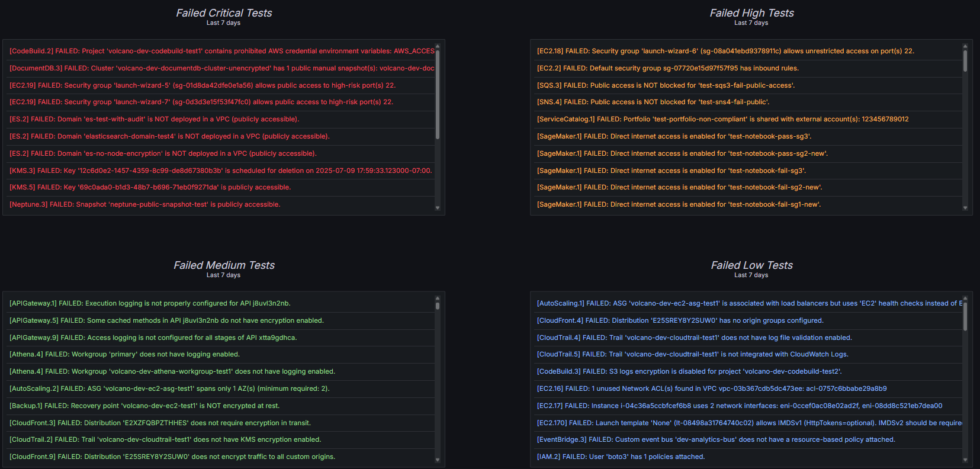Select ServiceCatalog.1 portfolio shared externally row
The width and height of the screenshot is (980, 469).
(747, 119)
